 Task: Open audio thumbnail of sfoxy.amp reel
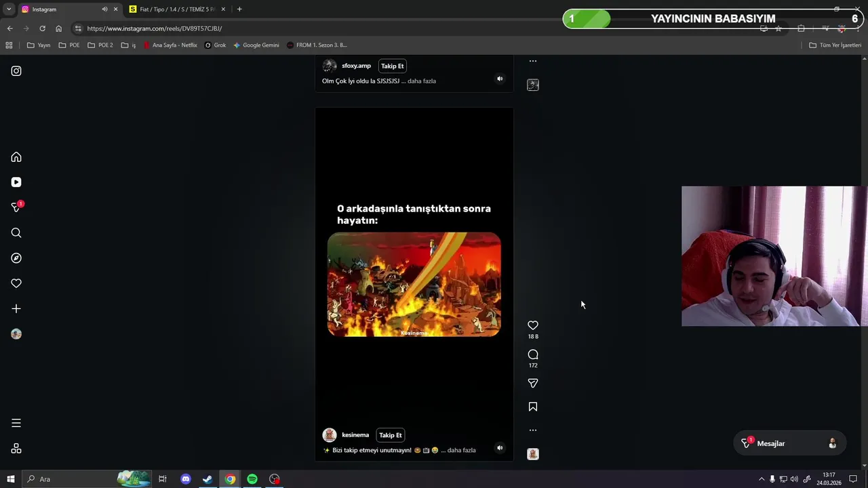533,85
